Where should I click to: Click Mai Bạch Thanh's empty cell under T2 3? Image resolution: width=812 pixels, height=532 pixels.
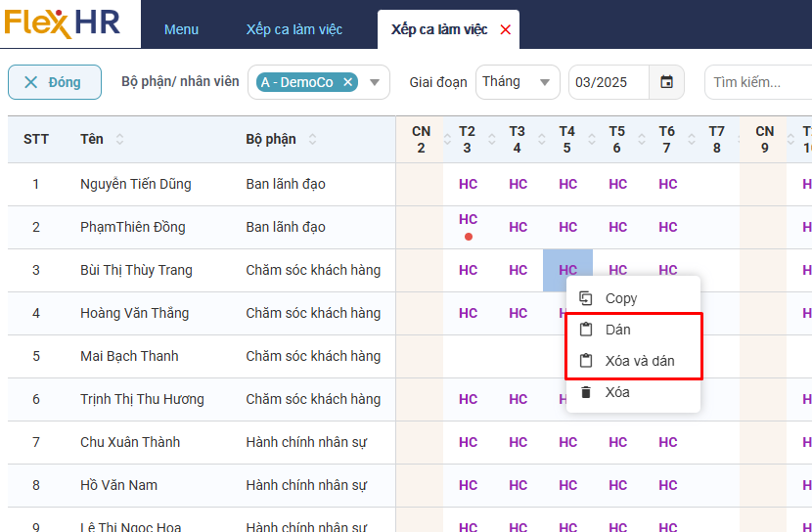coord(469,356)
